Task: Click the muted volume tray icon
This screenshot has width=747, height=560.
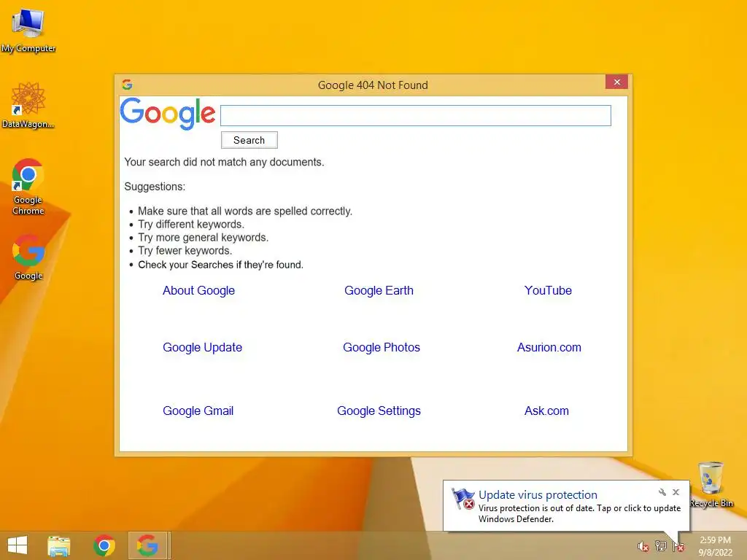Action: pyautogui.click(x=643, y=546)
